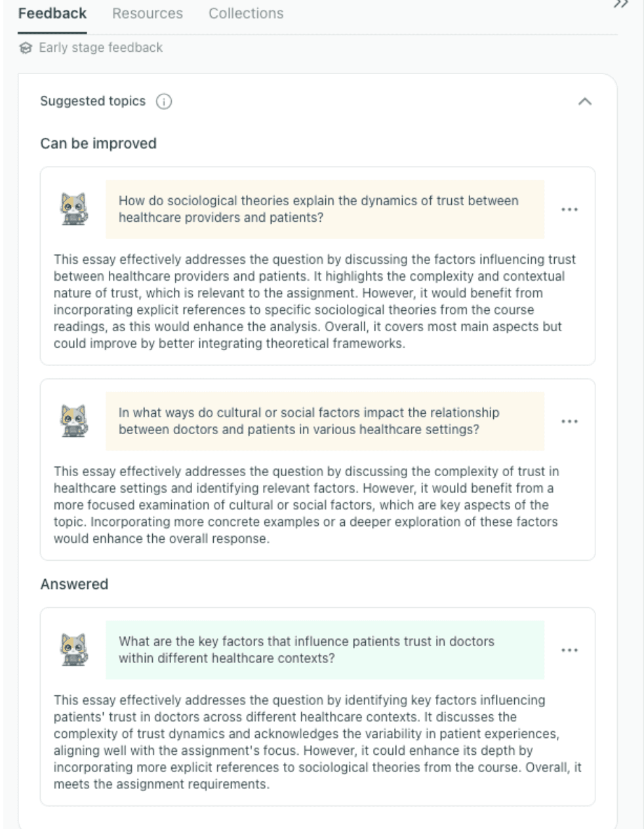Click the Suggested topics heading
Image resolution: width=644 pixels, height=829 pixels.
point(92,102)
